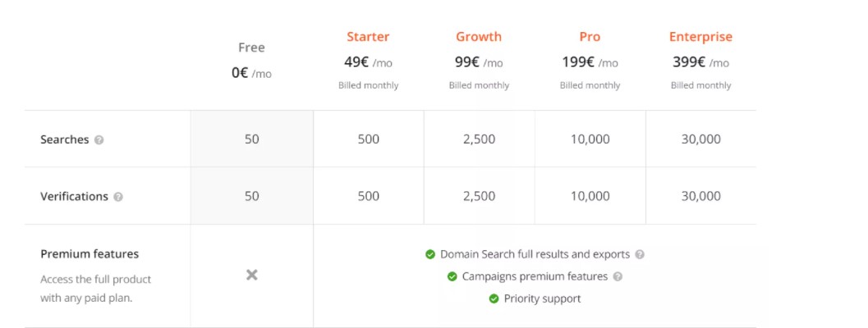Choose the Enterprise plan heading
The image size is (868, 328).
(x=700, y=37)
